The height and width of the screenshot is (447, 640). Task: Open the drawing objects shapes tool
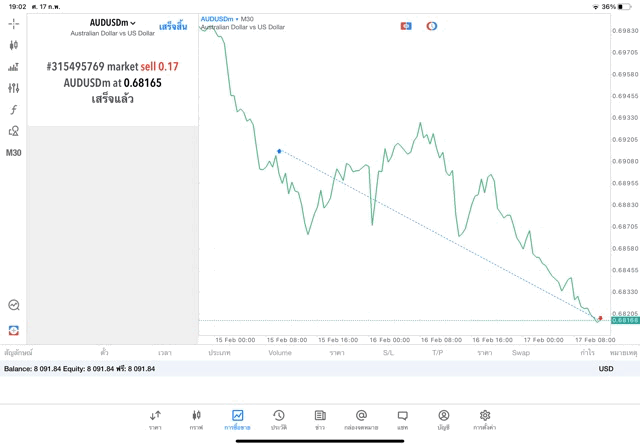[13, 131]
